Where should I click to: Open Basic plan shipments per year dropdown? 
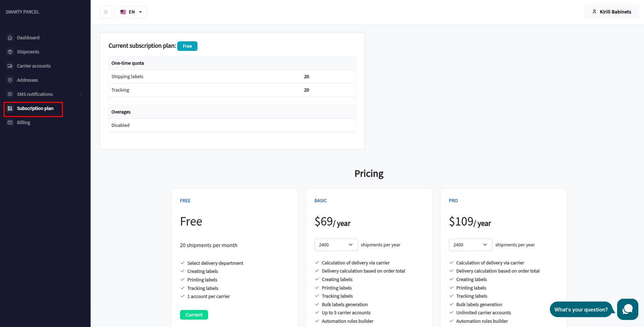336,245
